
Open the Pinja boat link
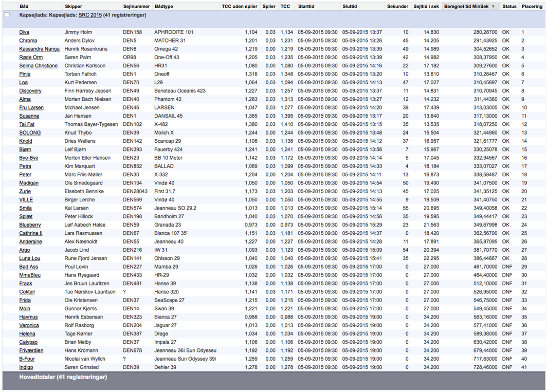pos(25,74)
